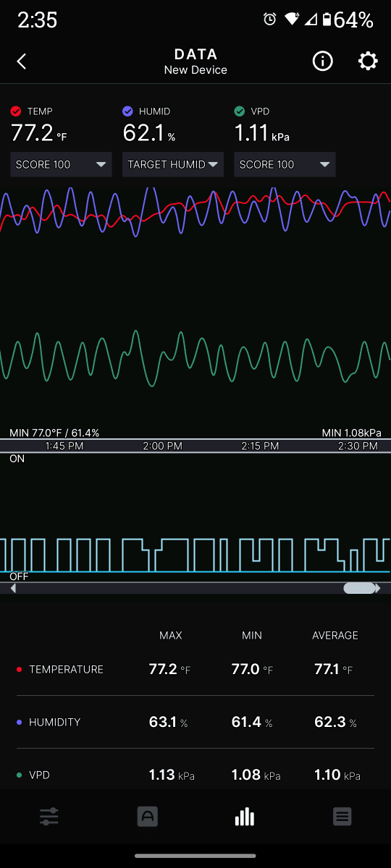Tap the 2:00 PM timeline marker
Viewport: 391px width, 868px height.
tap(163, 446)
